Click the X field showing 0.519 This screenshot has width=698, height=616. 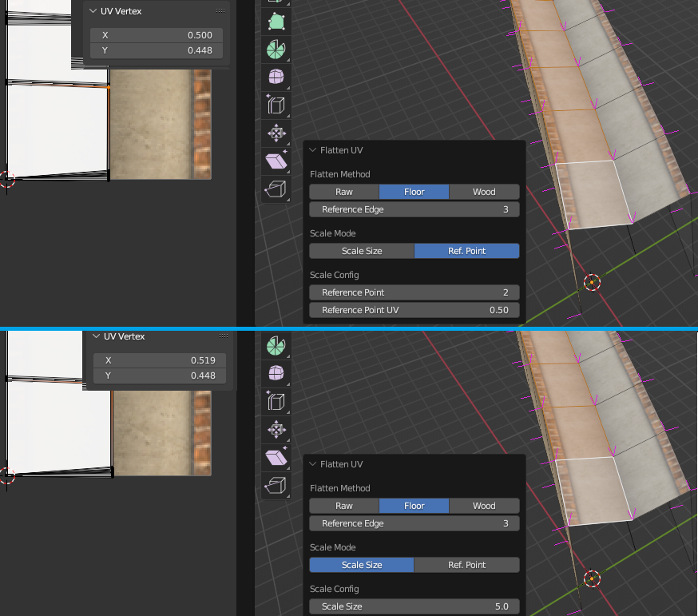coord(160,360)
